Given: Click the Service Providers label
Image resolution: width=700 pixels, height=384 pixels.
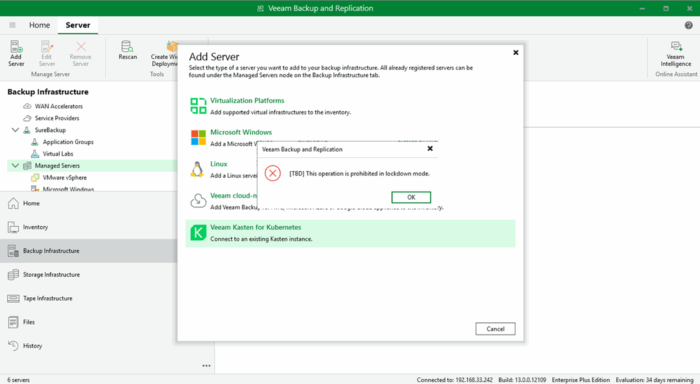Looking at the screenshot, I should [x=57, y=118].
